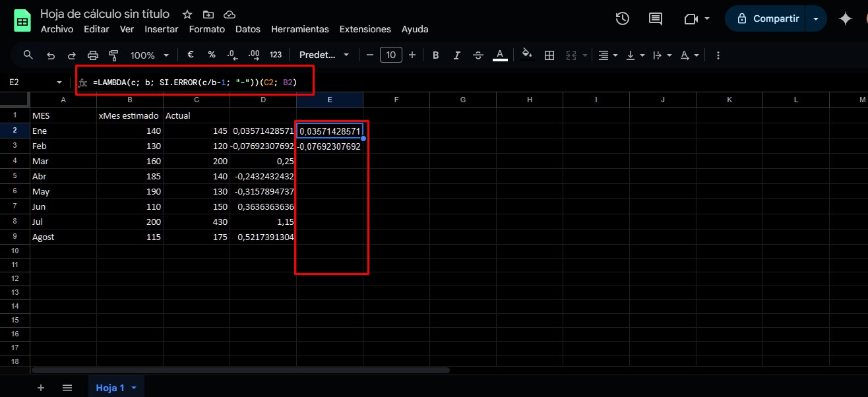Open the borders tool

tap(549, 55)
